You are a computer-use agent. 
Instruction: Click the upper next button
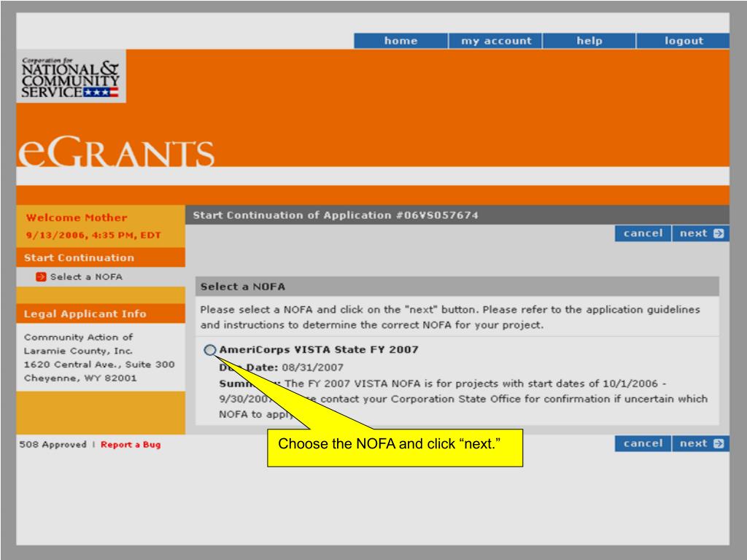pyautogui.click(x=701, y=233)
